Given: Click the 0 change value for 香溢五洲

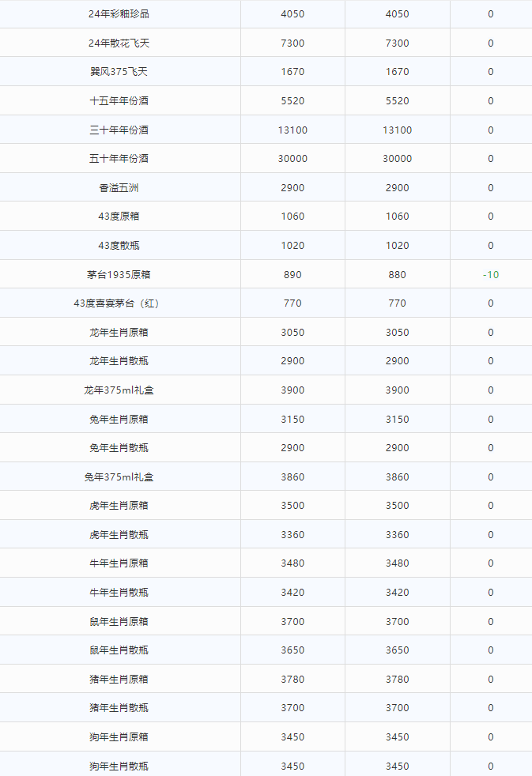Looking at the screenshot, I should [491, 188].
